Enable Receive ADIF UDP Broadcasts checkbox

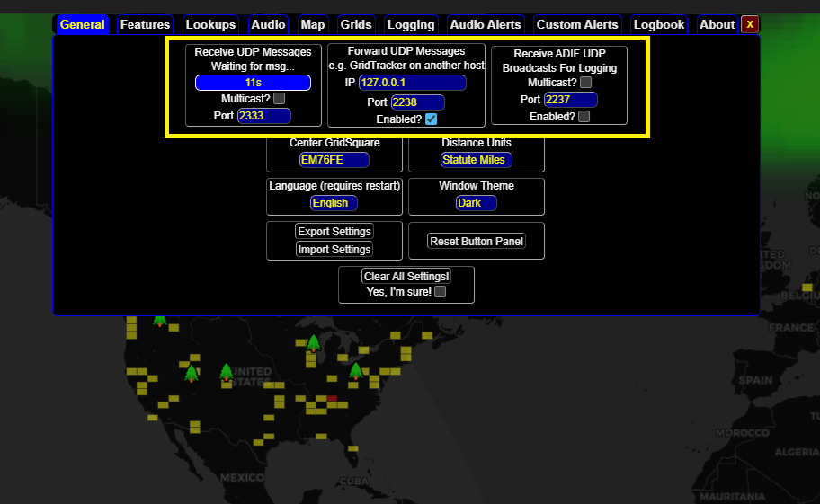(584, 117)
